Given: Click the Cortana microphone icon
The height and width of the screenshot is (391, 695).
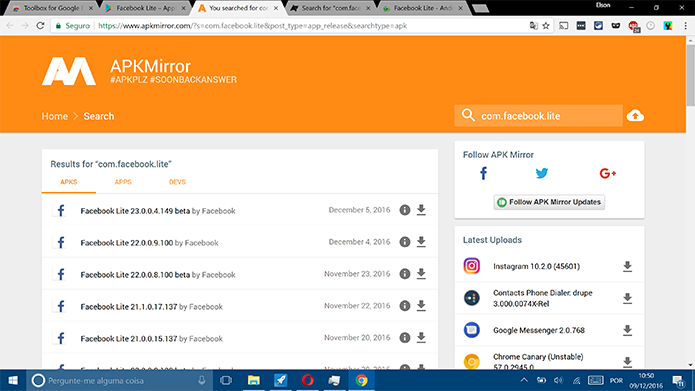Looking at the screenshot, I should point(202,380).
